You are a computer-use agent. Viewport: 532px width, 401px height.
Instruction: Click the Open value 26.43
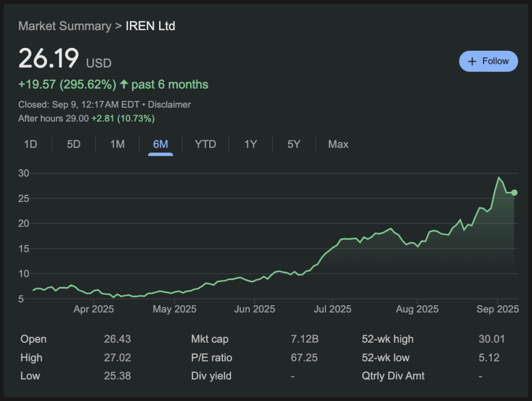[117, 339]
